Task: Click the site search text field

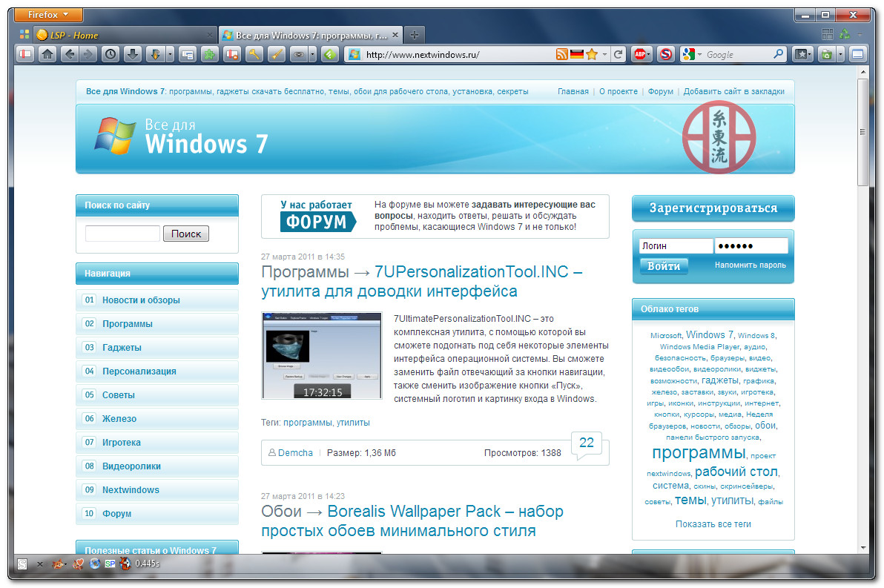Action: tap(122, 234)
